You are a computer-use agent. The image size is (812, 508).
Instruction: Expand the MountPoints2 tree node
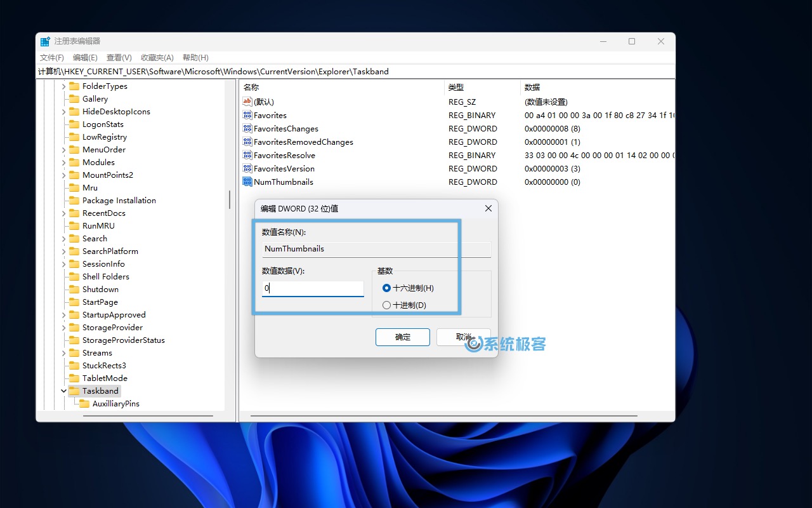point(63,175)
